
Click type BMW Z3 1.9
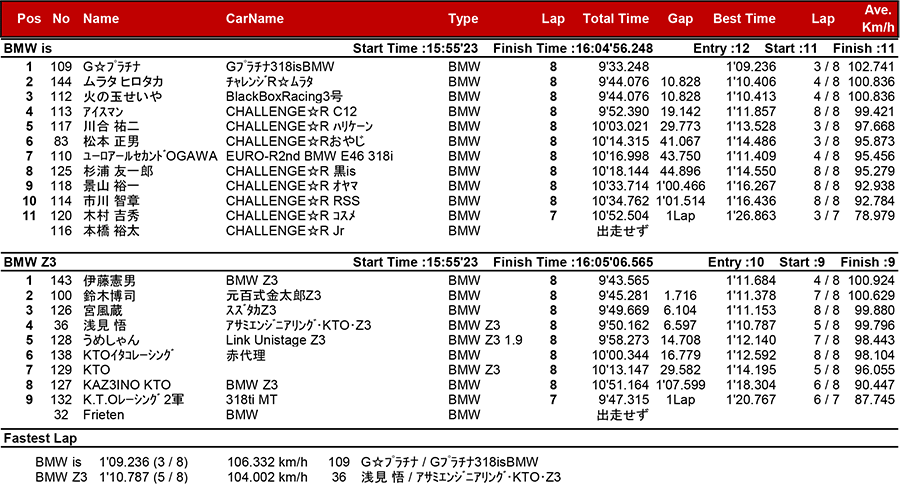point(485,340)
